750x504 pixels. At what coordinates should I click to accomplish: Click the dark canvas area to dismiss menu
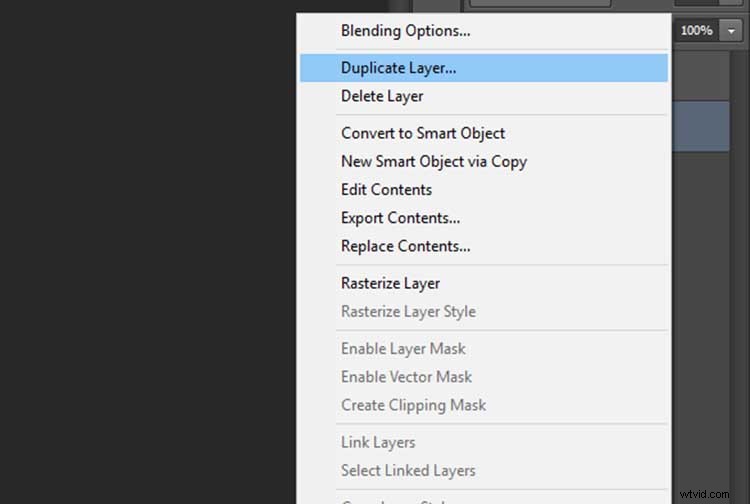pos(150,250)
